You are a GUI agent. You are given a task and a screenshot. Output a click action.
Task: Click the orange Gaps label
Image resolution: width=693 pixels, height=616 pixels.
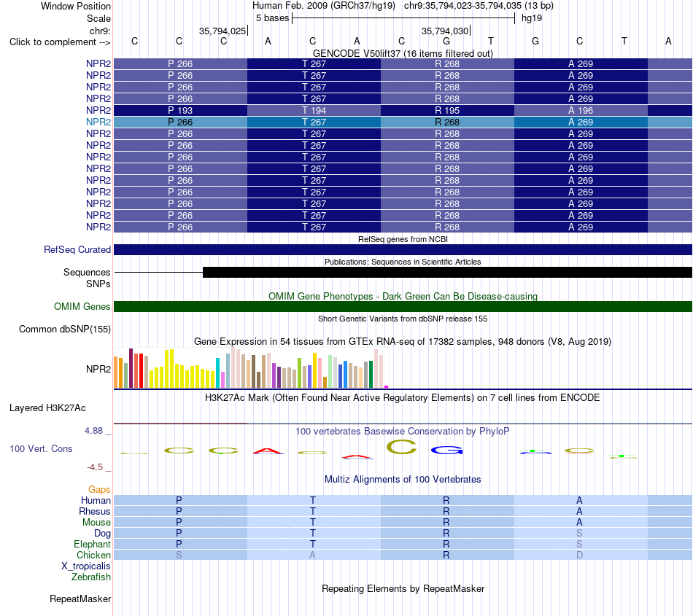point(99,489)
